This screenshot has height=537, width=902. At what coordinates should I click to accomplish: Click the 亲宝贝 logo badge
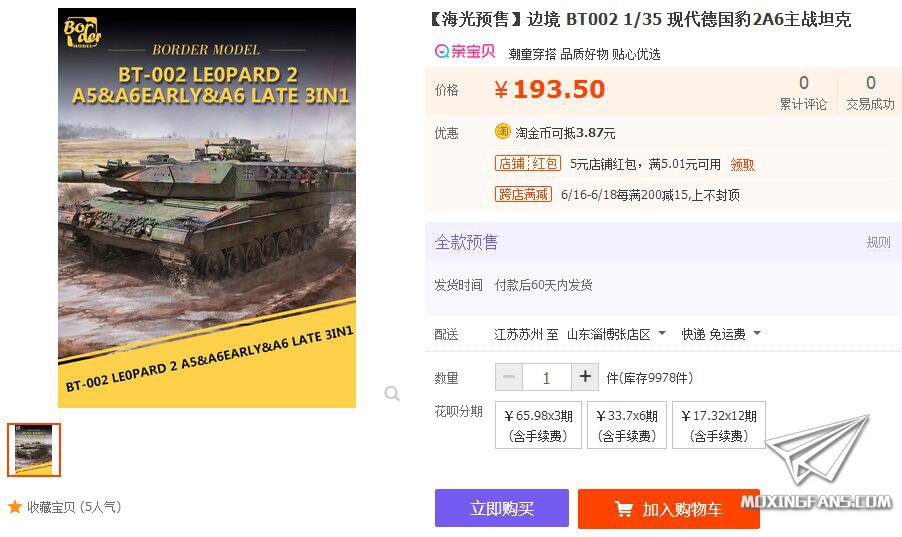(465, 52)
